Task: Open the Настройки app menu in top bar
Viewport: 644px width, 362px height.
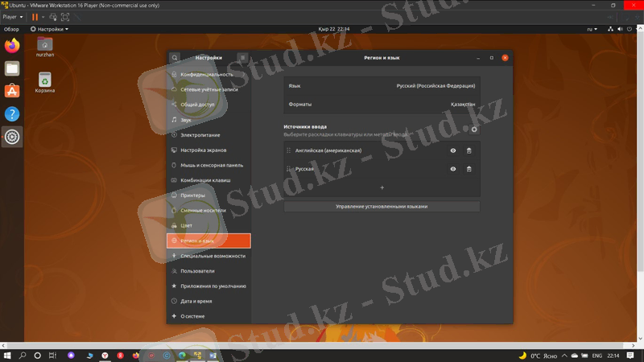Action: click(x=50, y=29)
